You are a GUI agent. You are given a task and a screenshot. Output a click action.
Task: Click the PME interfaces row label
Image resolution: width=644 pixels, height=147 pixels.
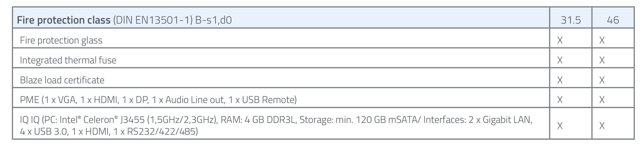coord(158,100)
